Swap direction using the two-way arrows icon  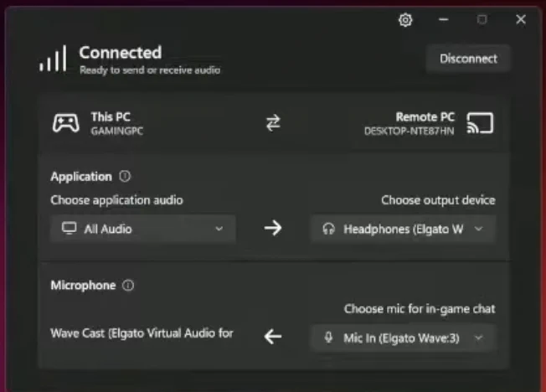273,123
